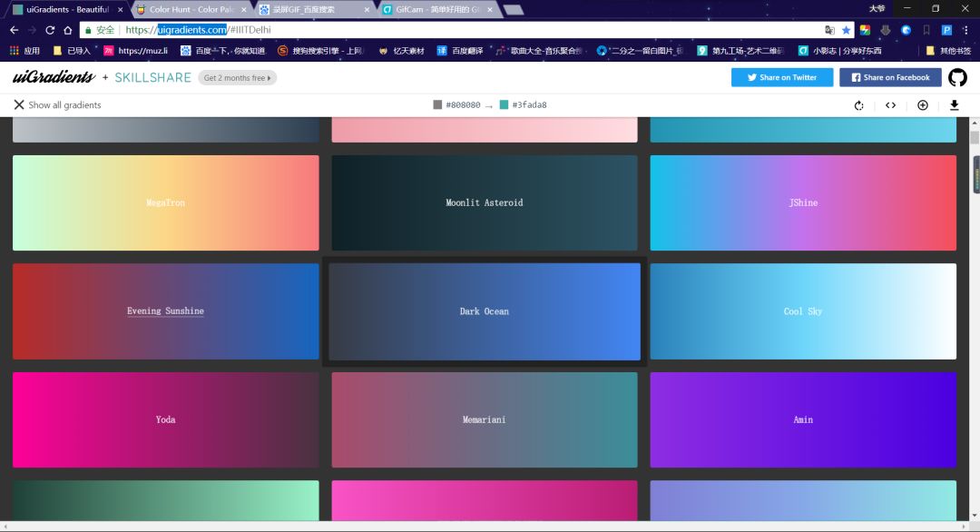Select the Dark Ocean gradient card
The width and height of the screenshot is (980, 532).
(x=485, y=311)
